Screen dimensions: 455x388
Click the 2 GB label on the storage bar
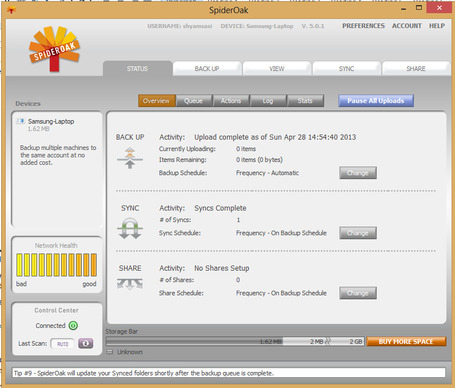coord(356,341)
